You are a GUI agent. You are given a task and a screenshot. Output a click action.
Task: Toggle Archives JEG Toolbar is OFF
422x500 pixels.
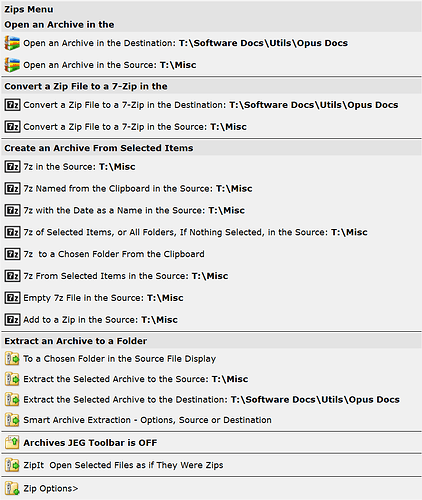click(x=211, y=443)
